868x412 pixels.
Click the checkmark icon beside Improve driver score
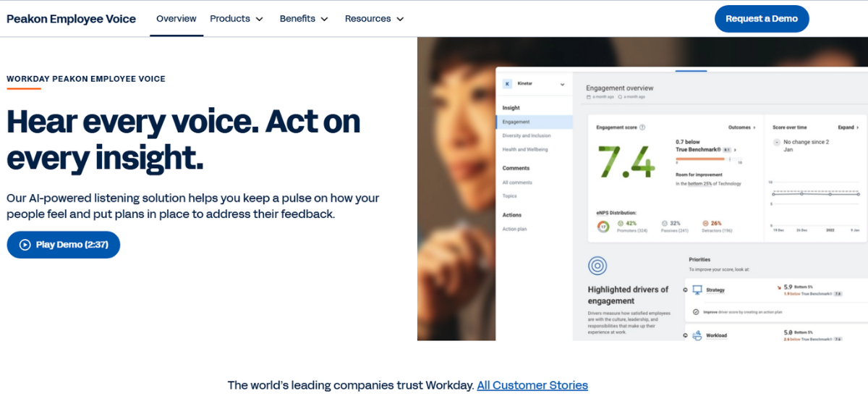(x=696, y=312)
